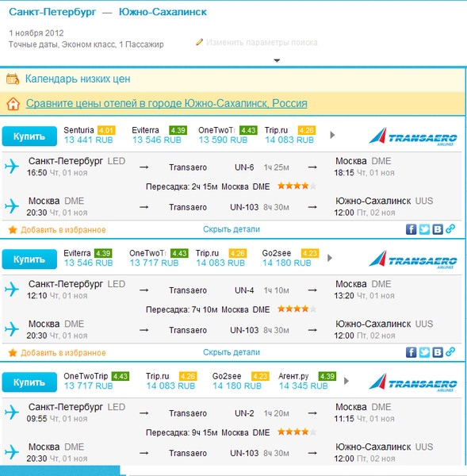The height and width of the screenshot is (476, 467).
Task: Hide details of the second flight
Action: 232,352
